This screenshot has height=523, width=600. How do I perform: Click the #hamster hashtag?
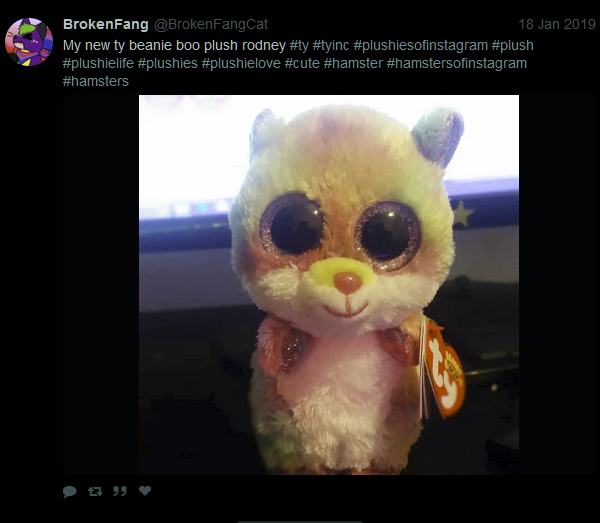pos(353,63)
